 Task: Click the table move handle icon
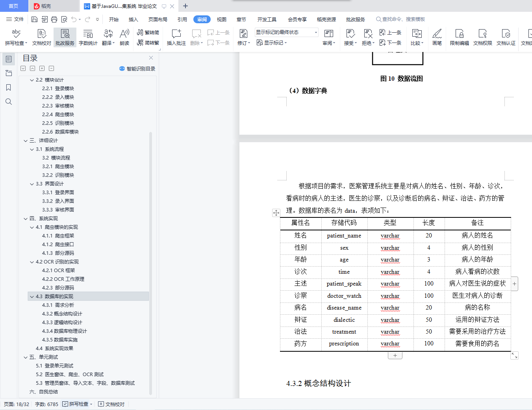click(276, 213)
